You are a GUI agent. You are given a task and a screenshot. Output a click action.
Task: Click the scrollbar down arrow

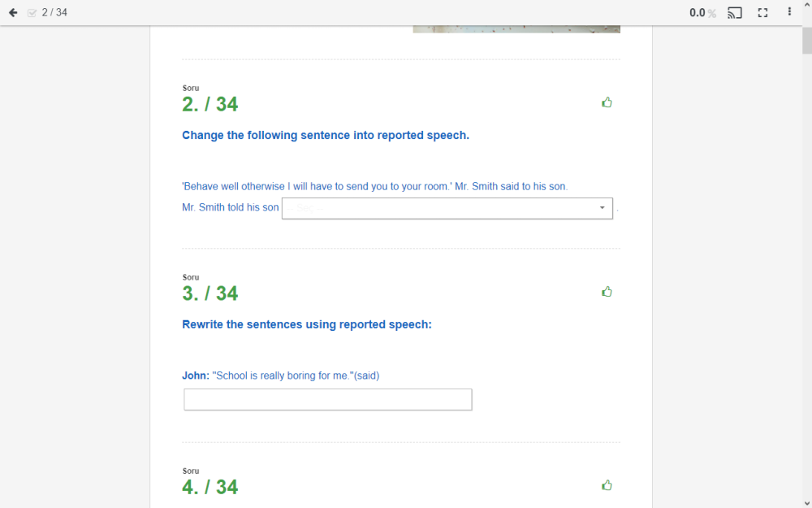click(806, 502)
